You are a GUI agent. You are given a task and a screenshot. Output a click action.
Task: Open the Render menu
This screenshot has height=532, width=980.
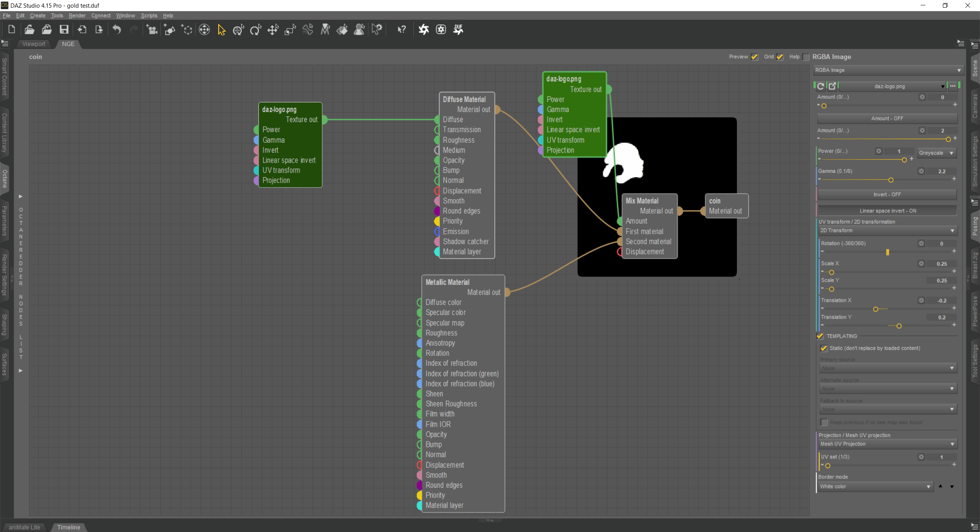click(77, 16)
